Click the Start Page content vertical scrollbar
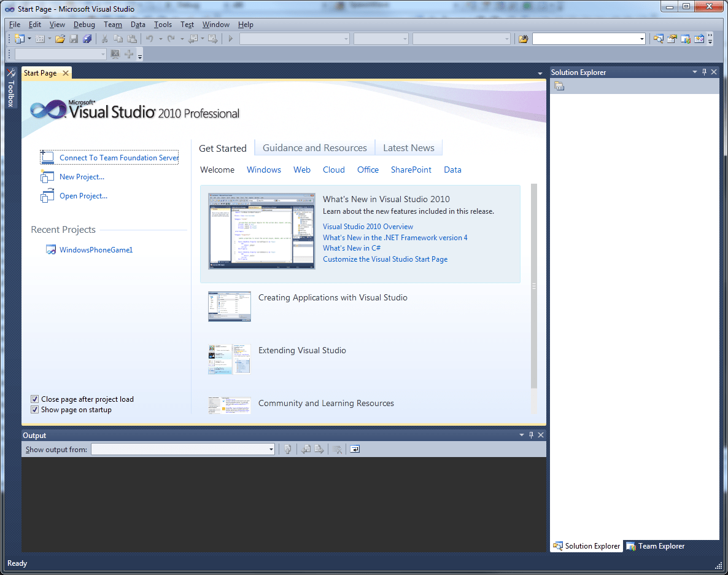The image size is (728, 575). (534, 286)
